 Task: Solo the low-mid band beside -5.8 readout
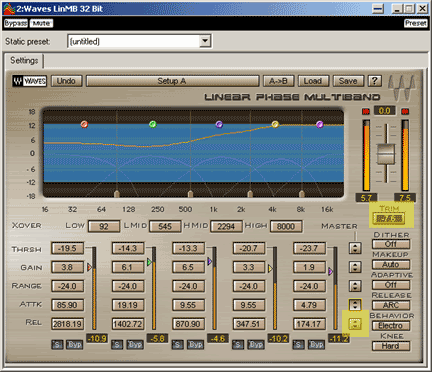click(x=117, y=344)
